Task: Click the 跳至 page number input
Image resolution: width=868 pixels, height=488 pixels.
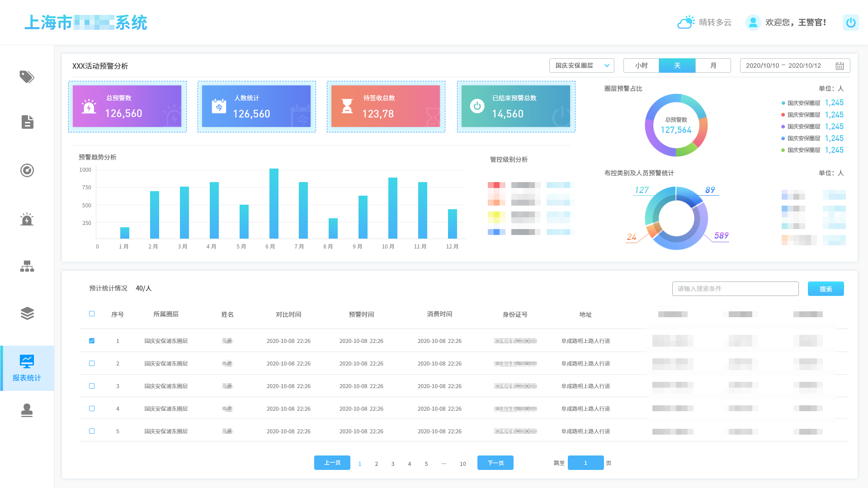Action: click(585, 463)
